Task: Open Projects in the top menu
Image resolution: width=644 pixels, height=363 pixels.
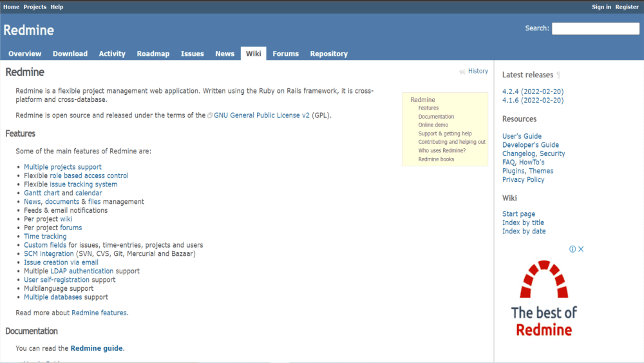Action: pos(35,7)
